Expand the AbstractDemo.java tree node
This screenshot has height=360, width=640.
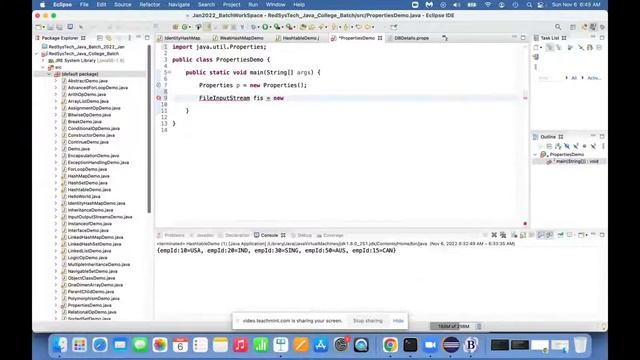pos(56,81)
